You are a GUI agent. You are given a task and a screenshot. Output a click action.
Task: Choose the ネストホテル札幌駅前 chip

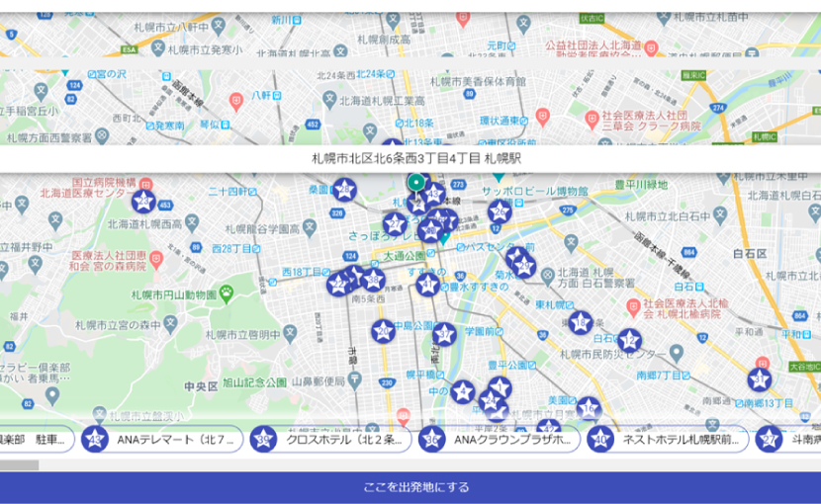click(x=667, y=439)
